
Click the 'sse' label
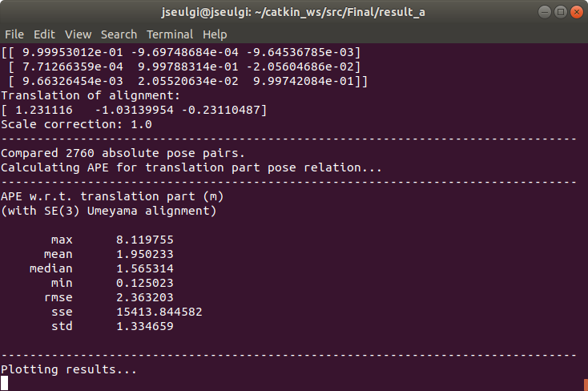point(62,312)
